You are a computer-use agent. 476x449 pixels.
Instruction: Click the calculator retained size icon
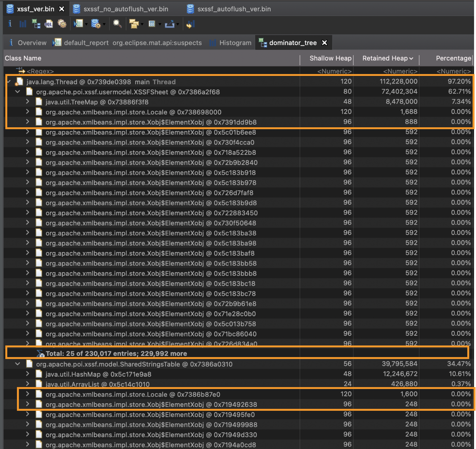pos(152,24)
